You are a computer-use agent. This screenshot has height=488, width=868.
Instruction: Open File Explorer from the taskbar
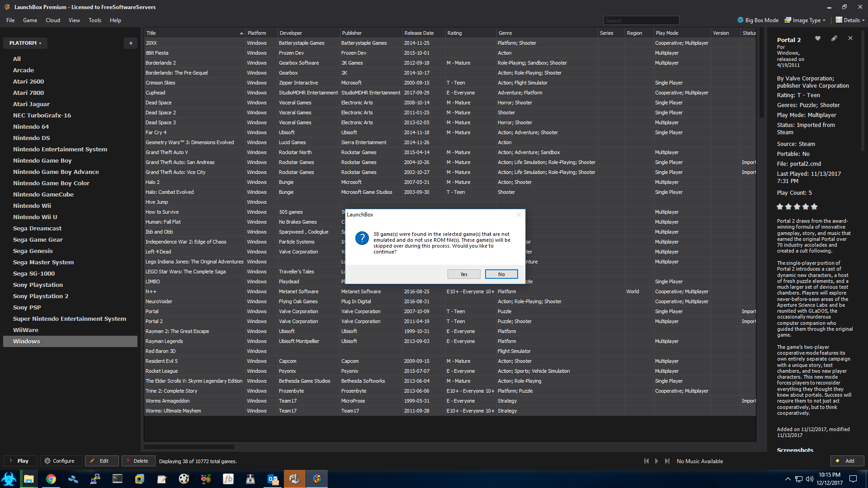29,479
